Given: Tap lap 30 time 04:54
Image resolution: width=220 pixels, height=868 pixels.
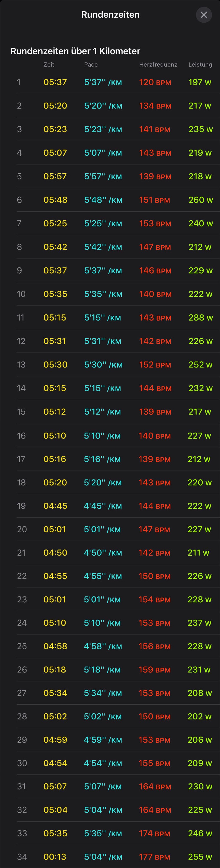Looking at the screenshot, I should 55,763.
